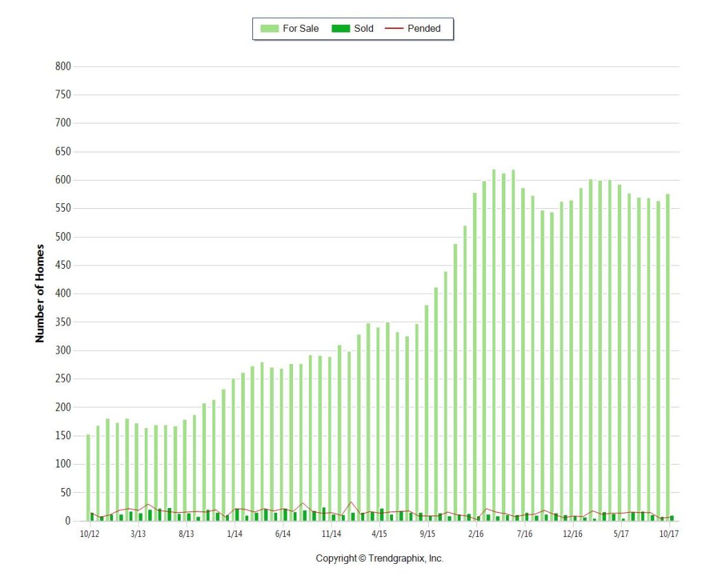Click the 600 y-axis label
The width and height of the screenshot is (706, 588).
[x=63, y=180]
